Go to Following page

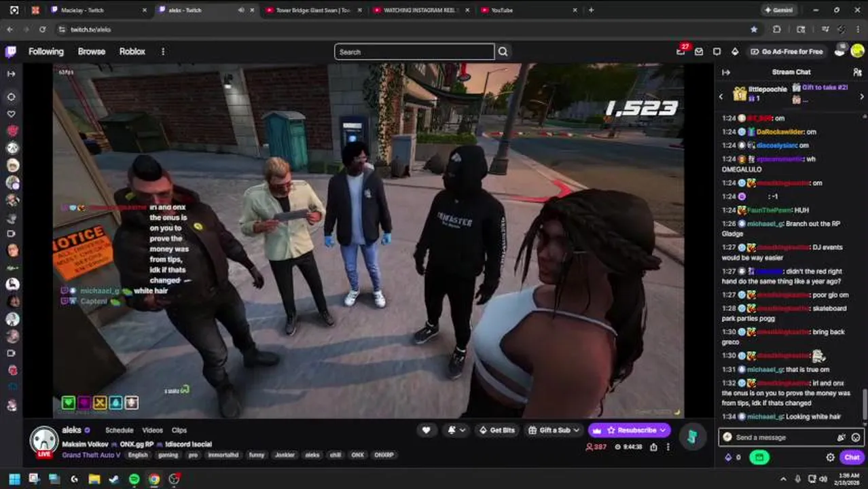(46, 52)
